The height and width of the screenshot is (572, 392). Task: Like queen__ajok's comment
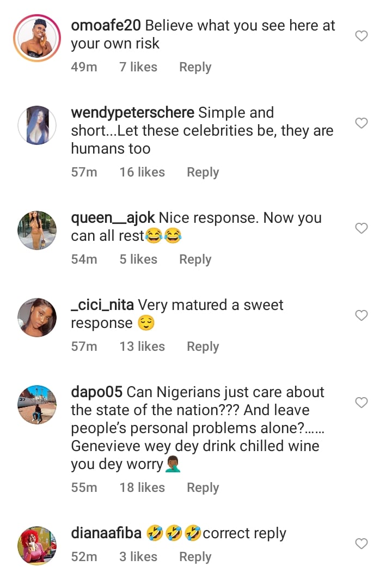coord(362,228)
